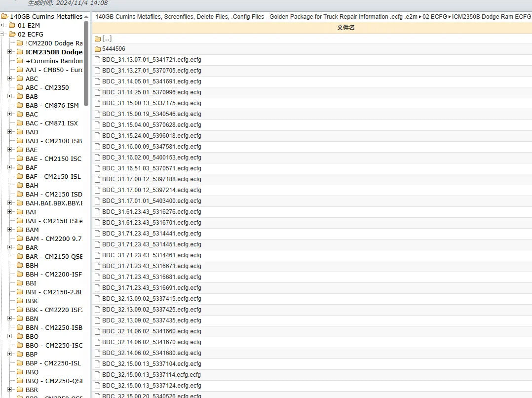Click the folder icon beside ABC - CM2350

(20, 87)
